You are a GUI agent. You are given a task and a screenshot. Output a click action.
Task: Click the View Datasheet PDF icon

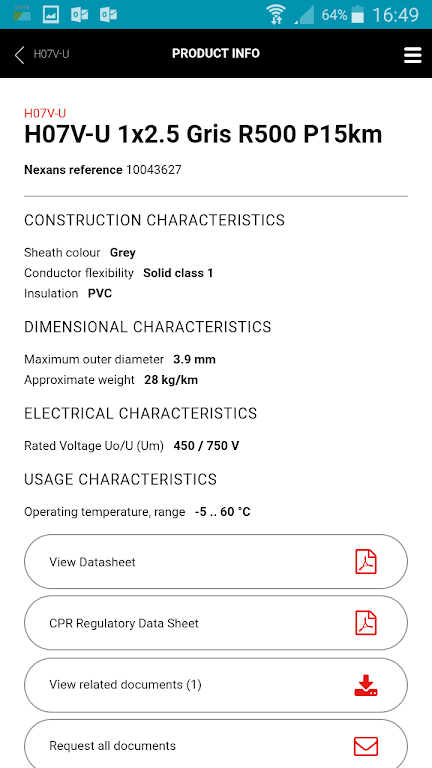pos(365,562)
